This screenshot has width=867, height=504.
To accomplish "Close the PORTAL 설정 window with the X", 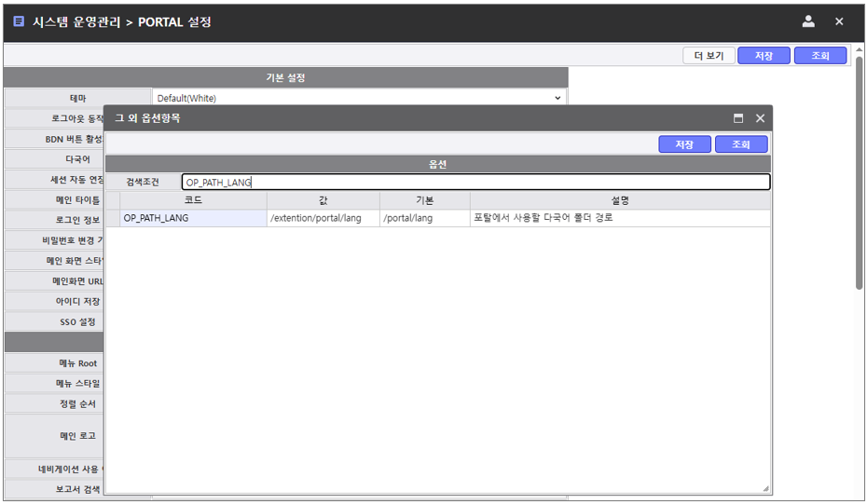I will pyautogui.click(x=839, y=21).
